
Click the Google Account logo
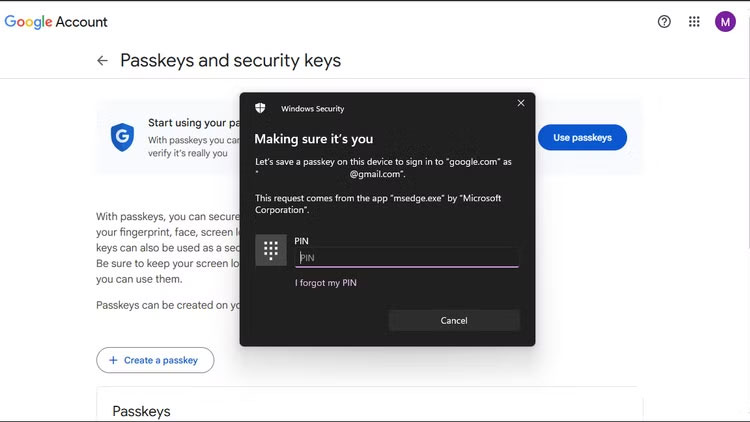56,21
